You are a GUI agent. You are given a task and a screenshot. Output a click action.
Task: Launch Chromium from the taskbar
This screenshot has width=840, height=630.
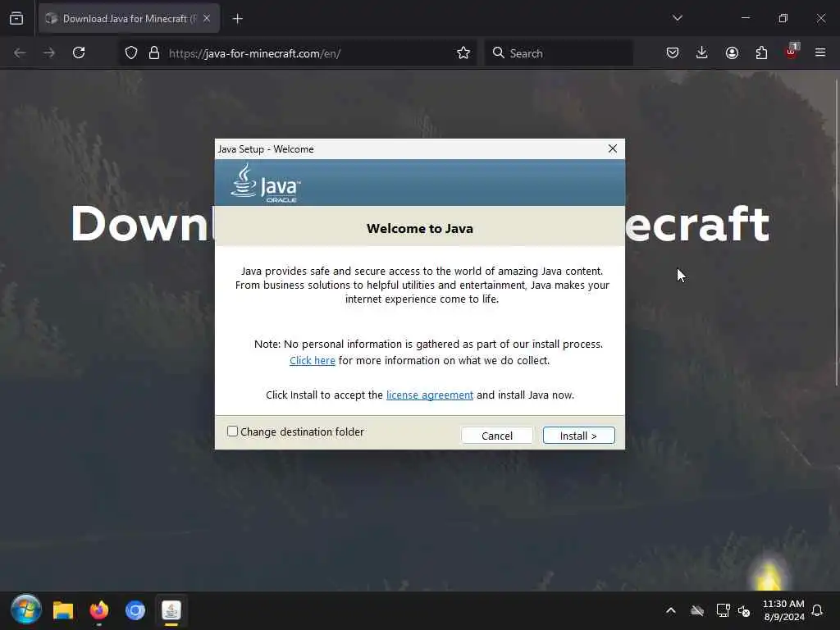tap(135, 610)
